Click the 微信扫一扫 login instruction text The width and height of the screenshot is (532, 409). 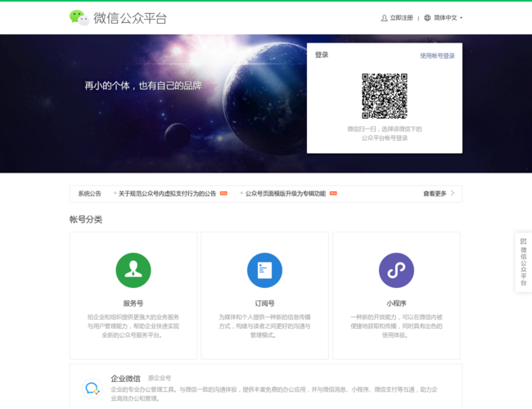(x=385, y=133)
